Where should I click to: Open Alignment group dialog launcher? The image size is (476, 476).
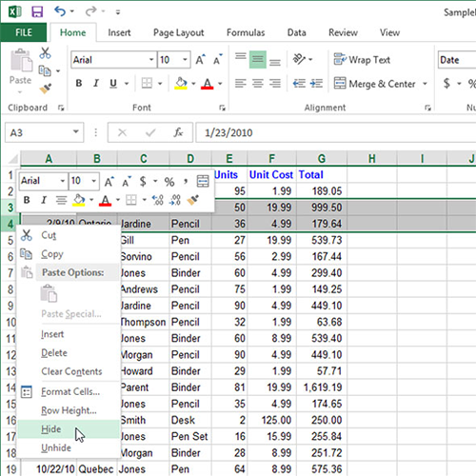(427, 109)
